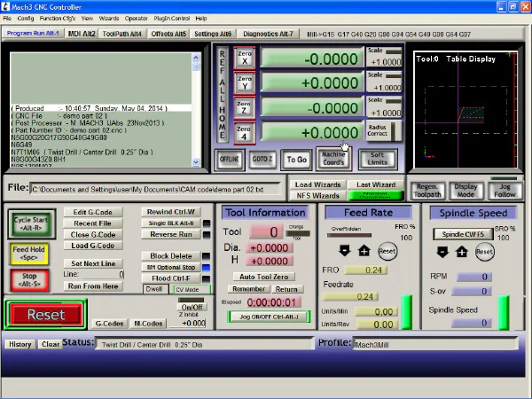532x399 pixels.
Task: Toggle Spindle CW F5
Action: [x=463, y=234]
